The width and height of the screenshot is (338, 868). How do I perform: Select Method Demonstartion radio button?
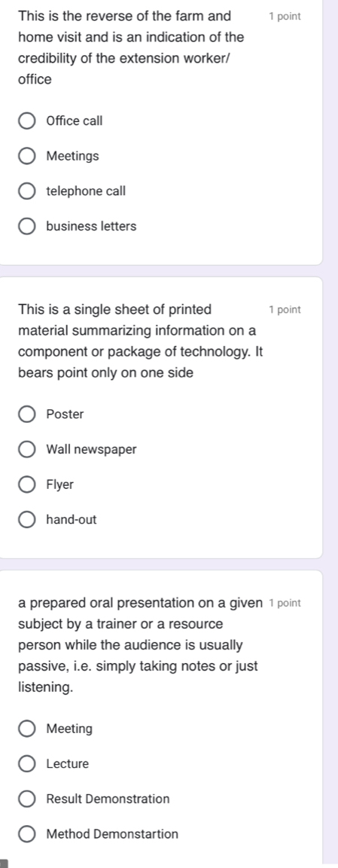tap(26, 834)
